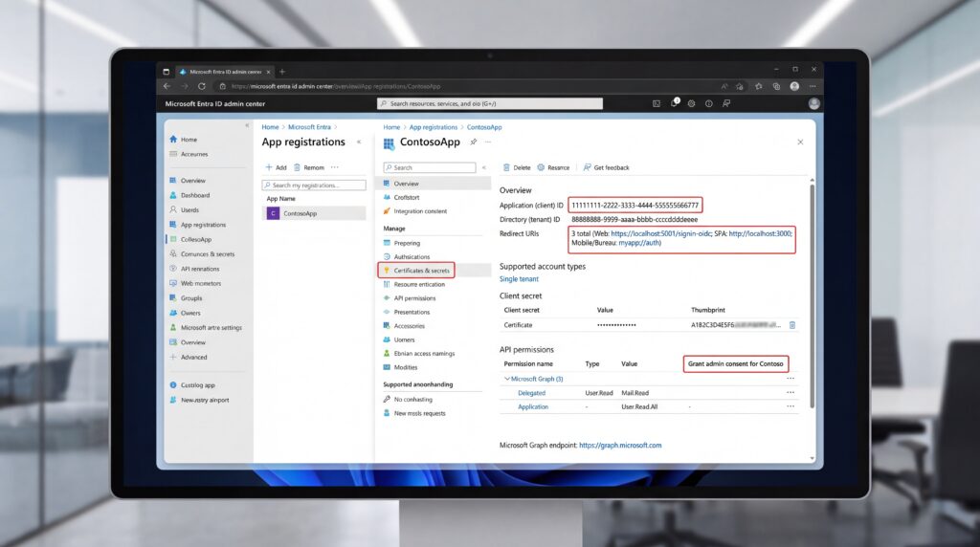Open the localhost:5001 signin-oidc link
Image resolution: width=980 pixels, height=547 pixels.
(x=660, y=233)
